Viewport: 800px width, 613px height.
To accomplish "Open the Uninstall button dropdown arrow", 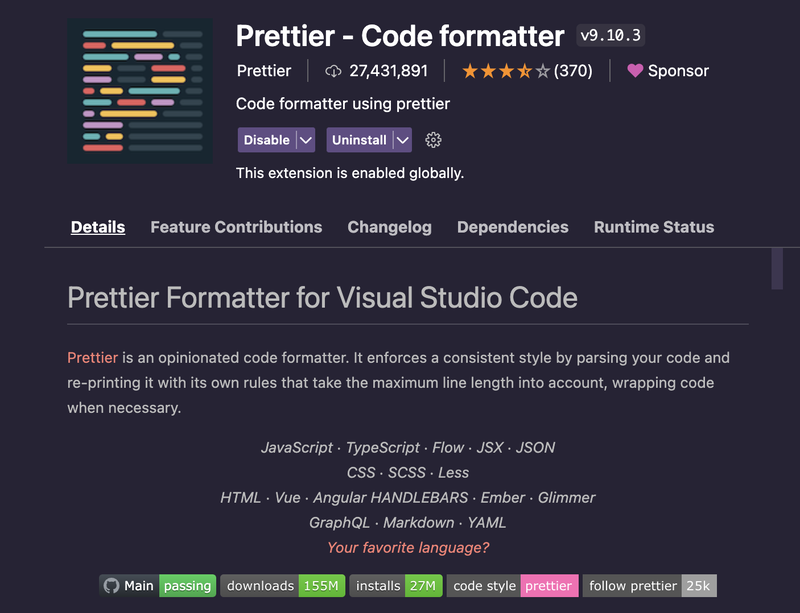I will point(404,140).
